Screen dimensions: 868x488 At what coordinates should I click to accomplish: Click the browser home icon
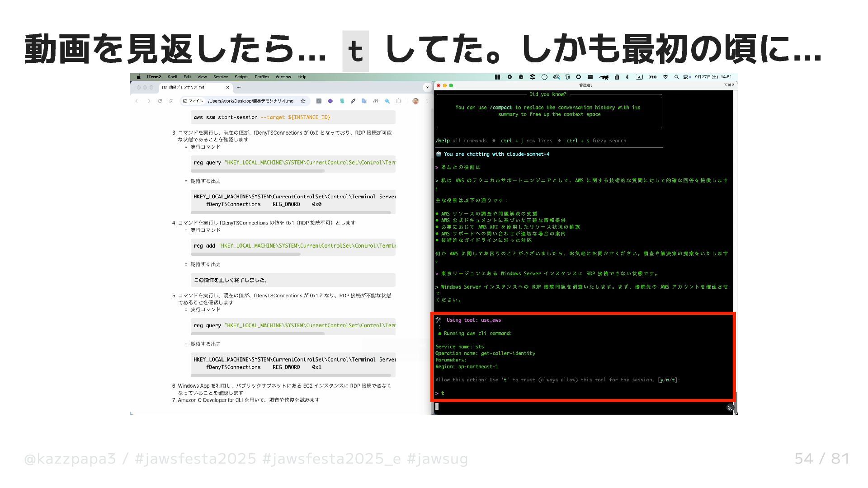(x=171, y=101)
